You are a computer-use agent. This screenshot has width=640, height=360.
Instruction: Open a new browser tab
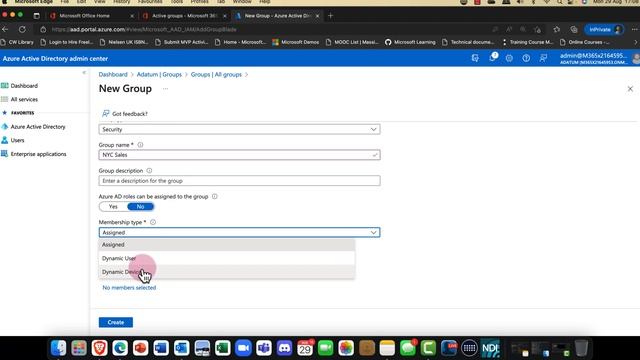click(x=331, y=16)
